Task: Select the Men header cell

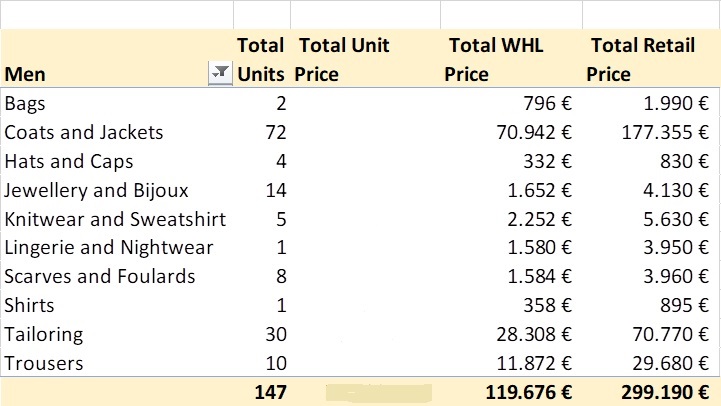Action: tap(117, 58)
